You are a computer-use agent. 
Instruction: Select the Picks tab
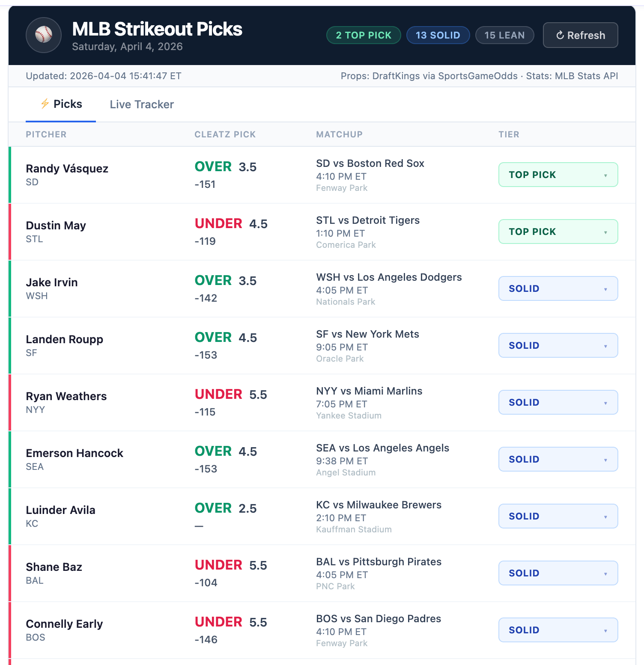coord(61,104)
